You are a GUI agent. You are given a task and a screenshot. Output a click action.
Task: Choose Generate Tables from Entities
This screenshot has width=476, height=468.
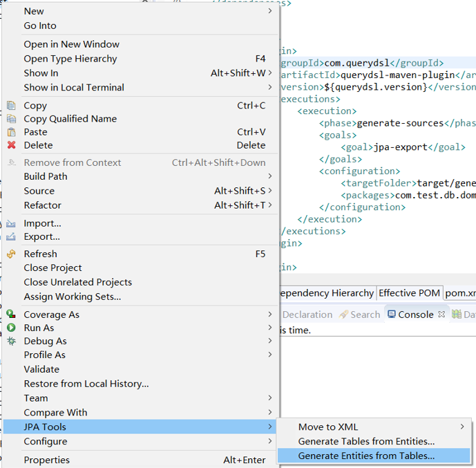tap(366, 441)
